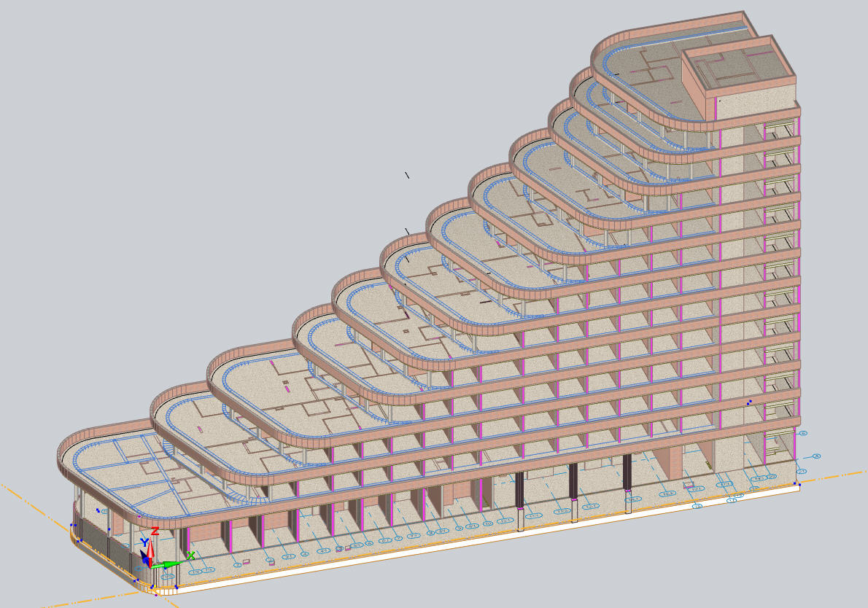Select grid bubble A right of building

pos(816,456)
